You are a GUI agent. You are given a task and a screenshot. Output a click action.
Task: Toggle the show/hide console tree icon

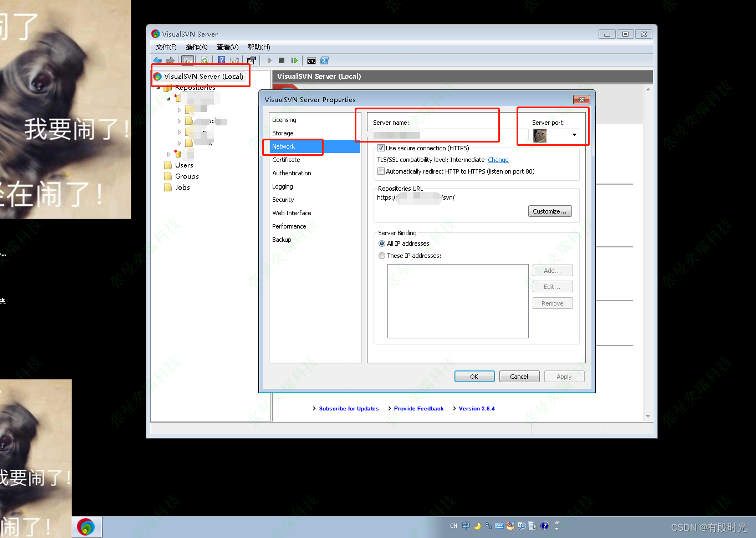click(188, 60)
